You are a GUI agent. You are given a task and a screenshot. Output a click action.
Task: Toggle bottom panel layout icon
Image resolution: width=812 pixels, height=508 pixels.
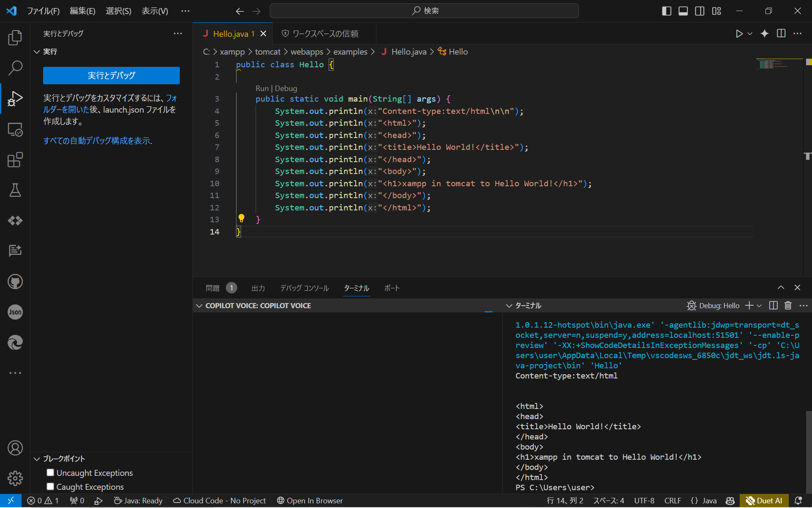(x=683, y=11)
